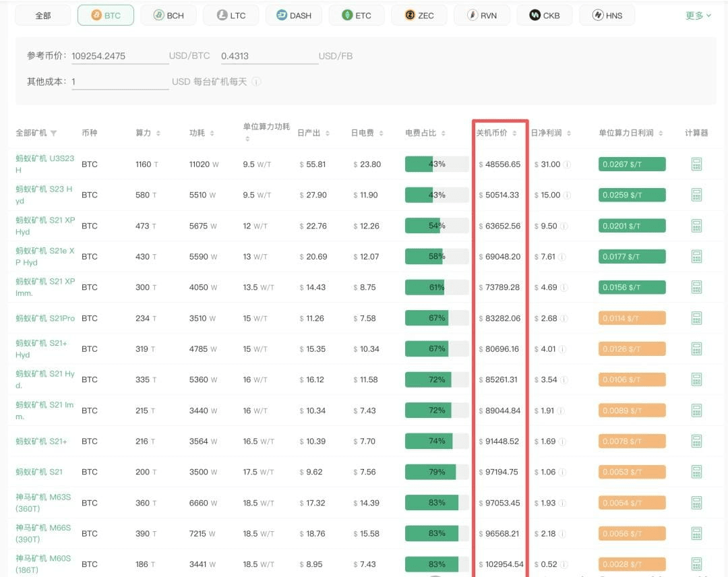The width and height of the screenshot is (728, 577).
Task: Open 蚂蚁矿机 S21 XP Hyd miner link
Action: tap(45, 226)
